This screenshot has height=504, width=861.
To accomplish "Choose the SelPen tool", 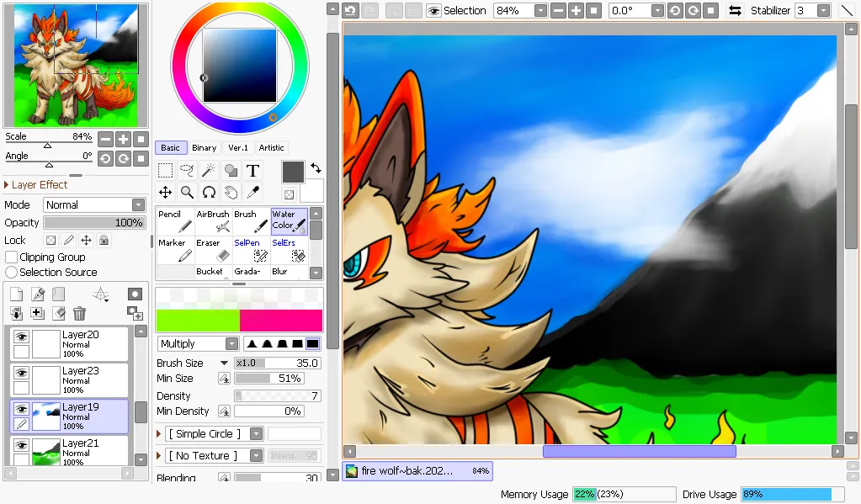I will 251,250.
